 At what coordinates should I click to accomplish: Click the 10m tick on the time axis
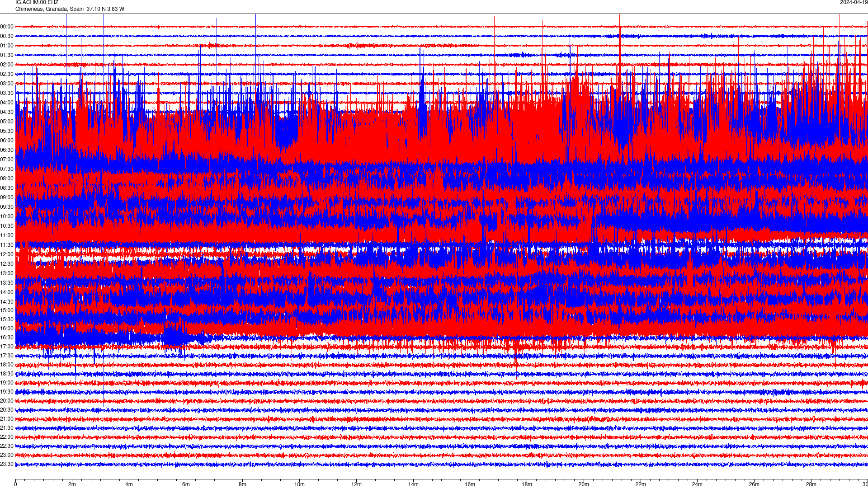pos(299,484)
